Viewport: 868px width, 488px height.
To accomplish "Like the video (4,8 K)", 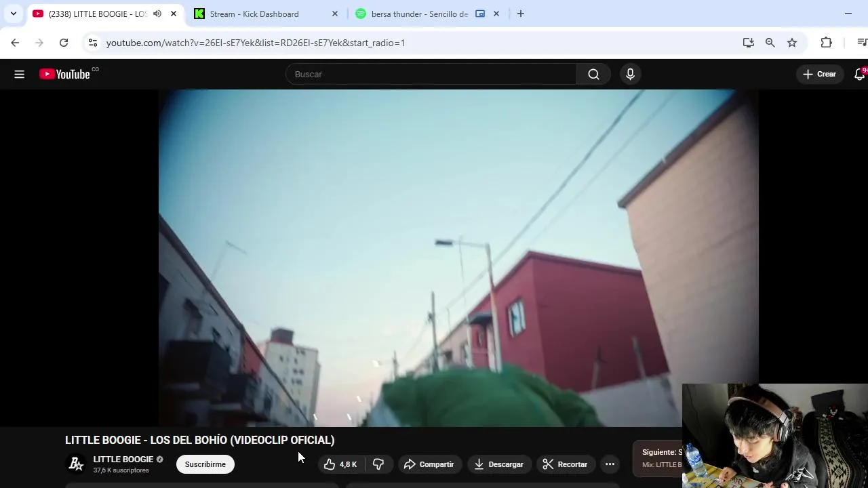I will [341, 464].
